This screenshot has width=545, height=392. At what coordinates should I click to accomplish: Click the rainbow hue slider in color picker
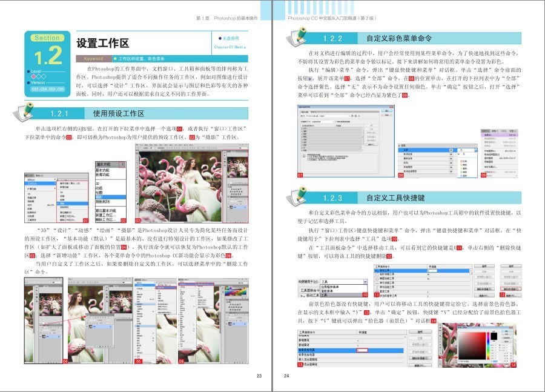pyautogui.click(x=488, y=346)
